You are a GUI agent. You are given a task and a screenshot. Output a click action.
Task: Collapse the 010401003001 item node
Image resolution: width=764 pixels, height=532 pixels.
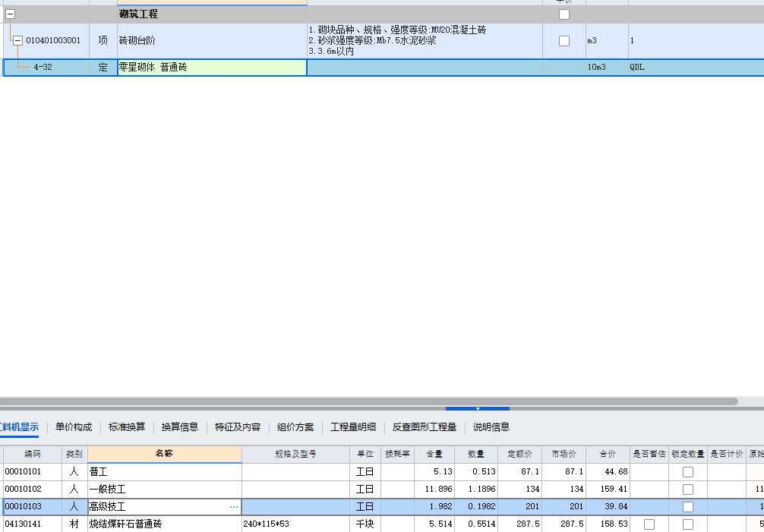point(17,40)
